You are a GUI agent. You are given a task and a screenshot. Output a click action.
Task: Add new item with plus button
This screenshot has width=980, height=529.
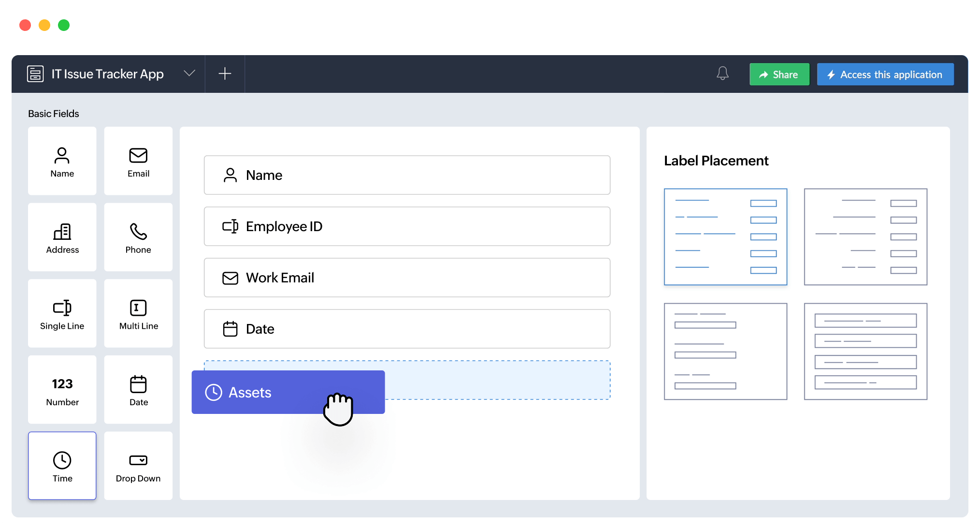point(225,73)
